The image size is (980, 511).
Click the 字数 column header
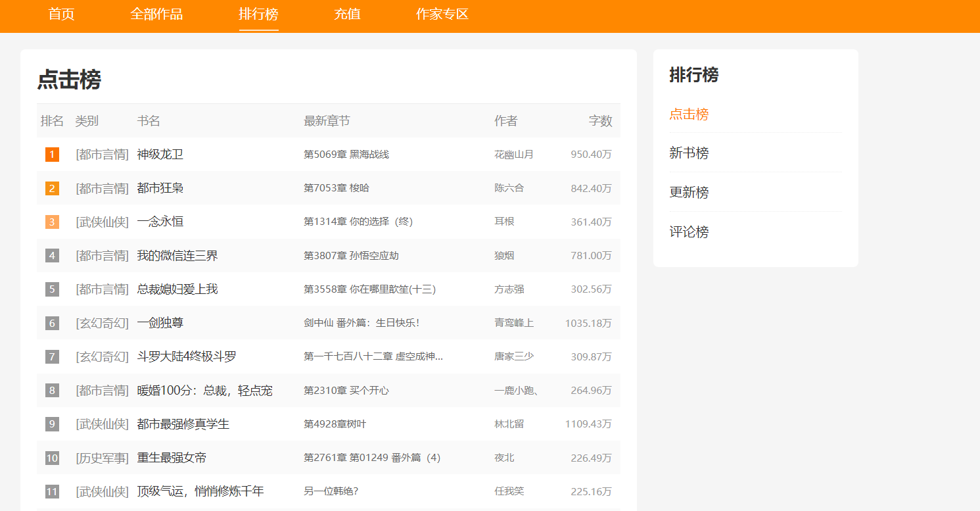[600, 121]
